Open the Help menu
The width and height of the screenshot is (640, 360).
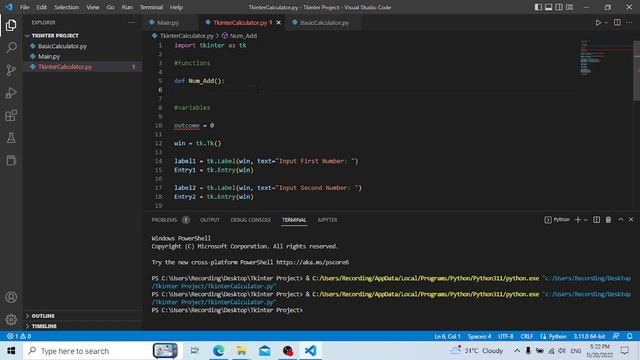click(x=176, y=7)
